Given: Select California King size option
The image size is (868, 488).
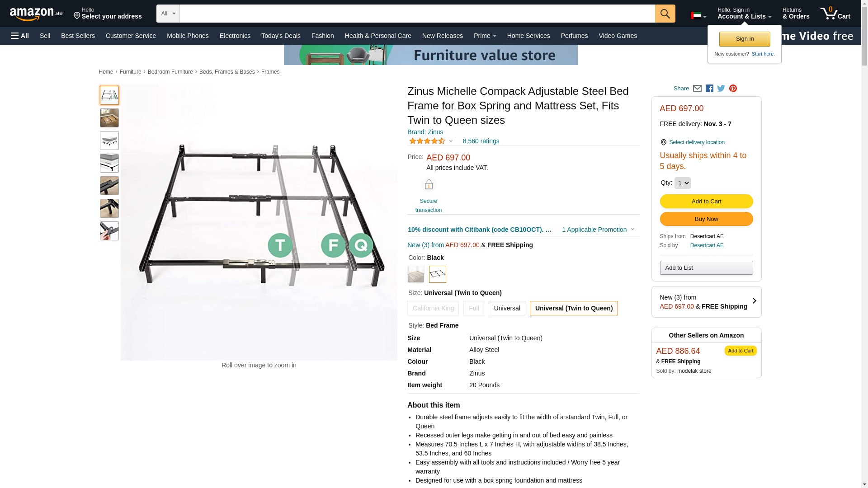Looking at the screenshot, I should point(433,308).
